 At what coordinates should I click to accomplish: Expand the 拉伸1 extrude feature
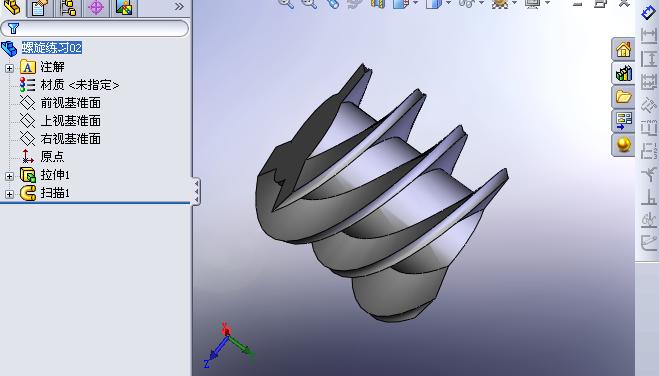click(9, 176)
